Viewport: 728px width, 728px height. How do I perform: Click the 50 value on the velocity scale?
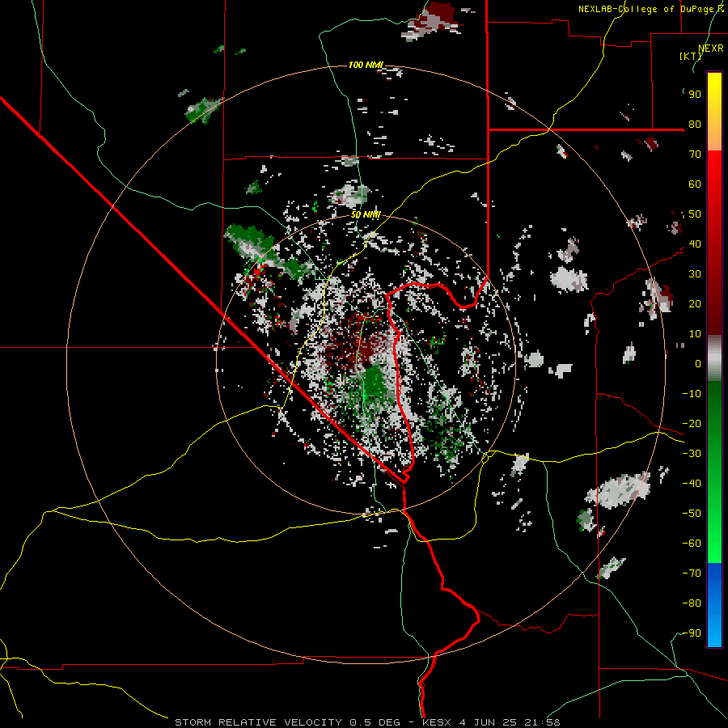695,214
